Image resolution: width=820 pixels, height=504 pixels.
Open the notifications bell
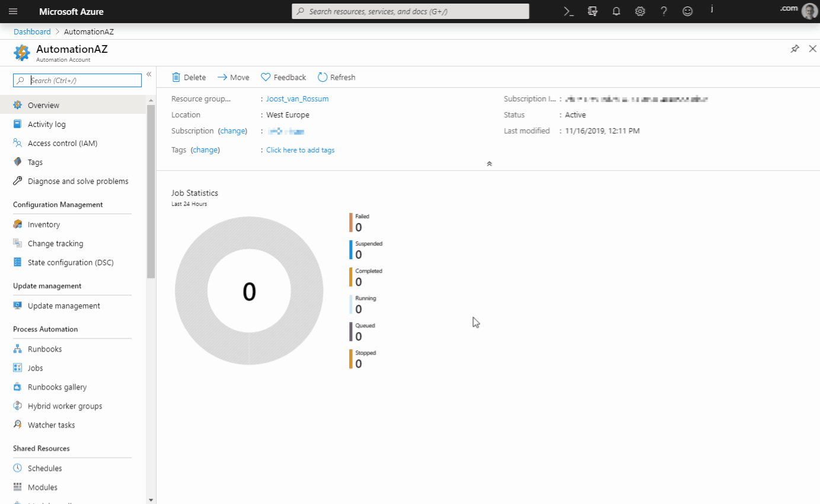click(616, 11)
